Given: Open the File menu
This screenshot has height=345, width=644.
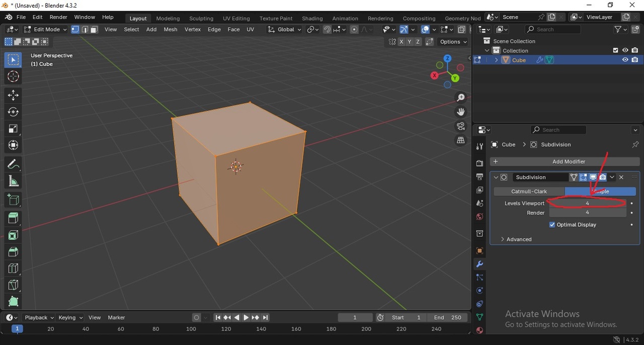Looking at the screenshot, I should click(21, 17).
